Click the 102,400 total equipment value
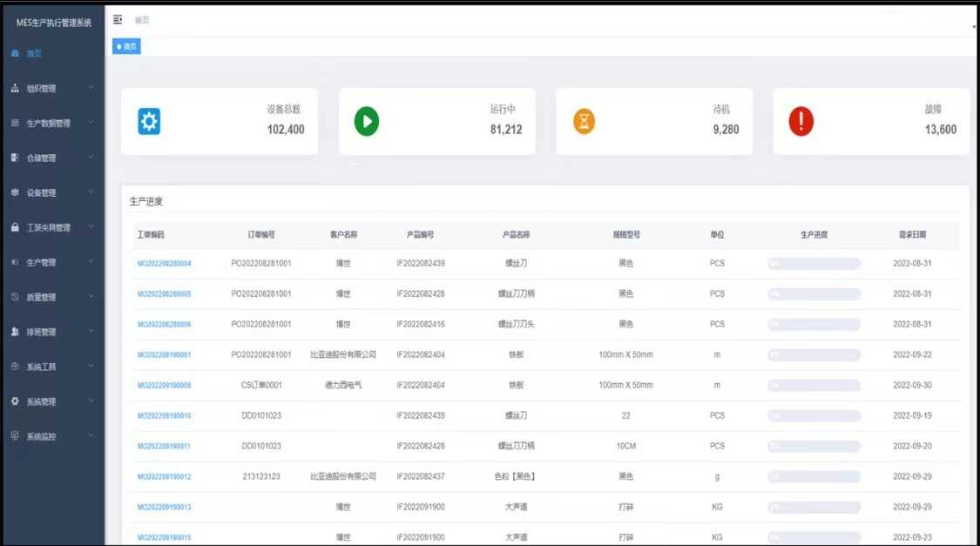The image size is (980, 546). [286, 129]
